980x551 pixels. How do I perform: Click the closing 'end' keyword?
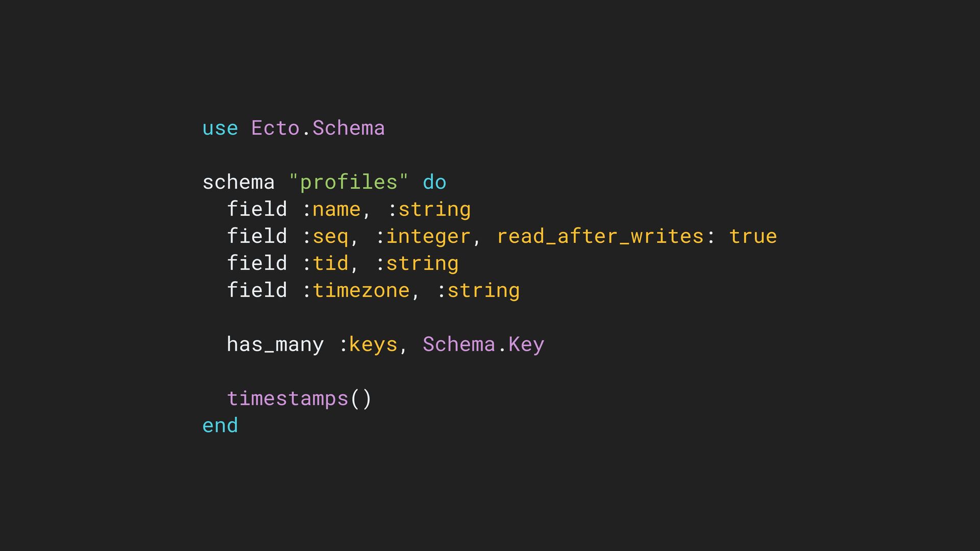point(220,425)
